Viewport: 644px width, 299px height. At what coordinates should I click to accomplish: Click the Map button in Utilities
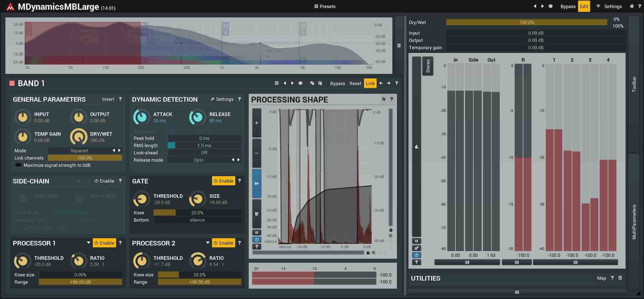[601, 278]
